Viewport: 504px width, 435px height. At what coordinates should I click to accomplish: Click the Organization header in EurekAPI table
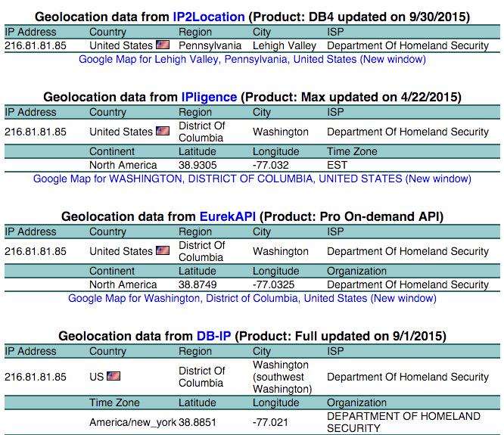(356, 271)
